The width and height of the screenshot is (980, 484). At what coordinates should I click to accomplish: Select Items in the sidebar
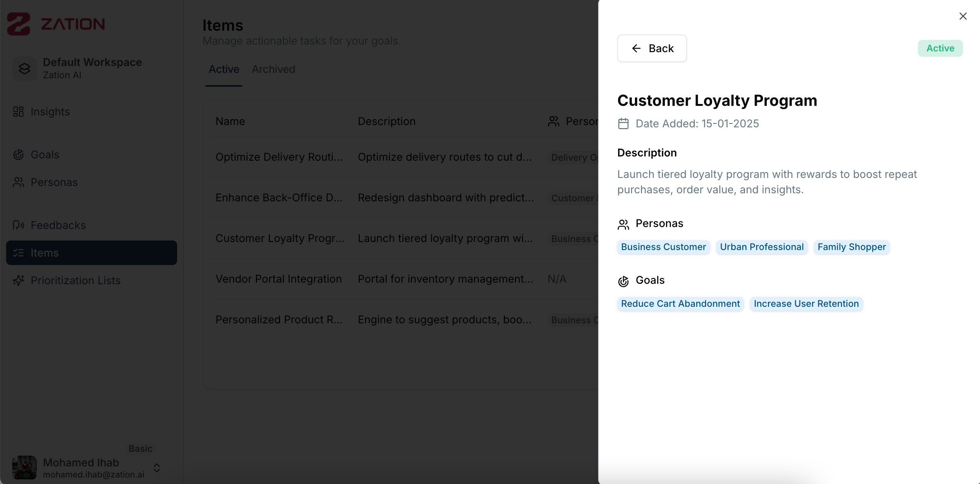pyautogui.click(x=92, y=253)
